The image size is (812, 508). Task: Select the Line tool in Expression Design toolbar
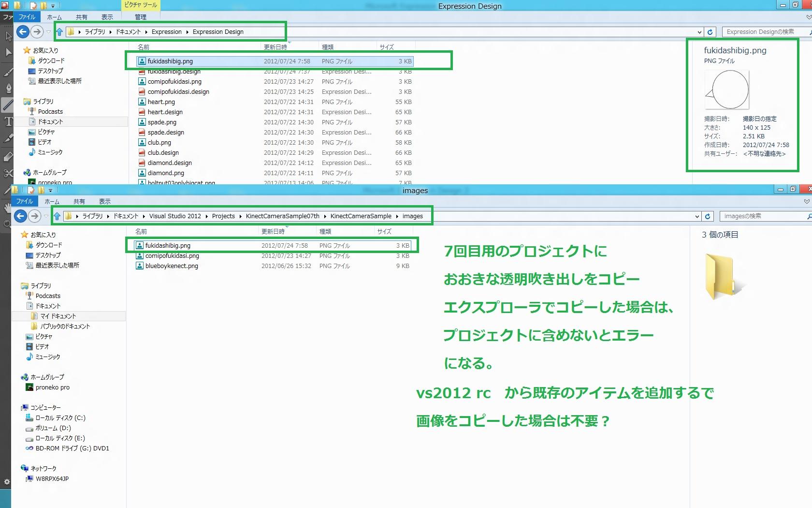[x=8, y=105]
